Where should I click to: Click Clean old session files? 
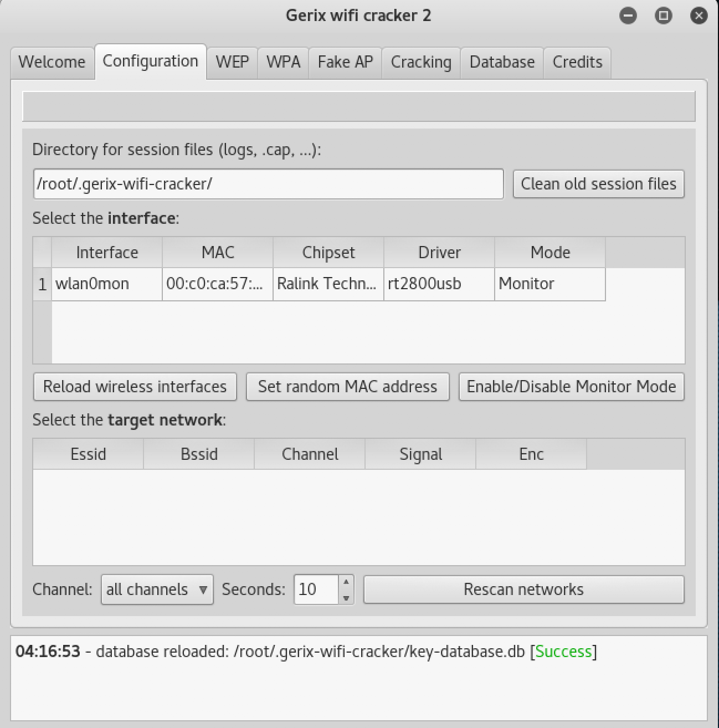[598, 183]
